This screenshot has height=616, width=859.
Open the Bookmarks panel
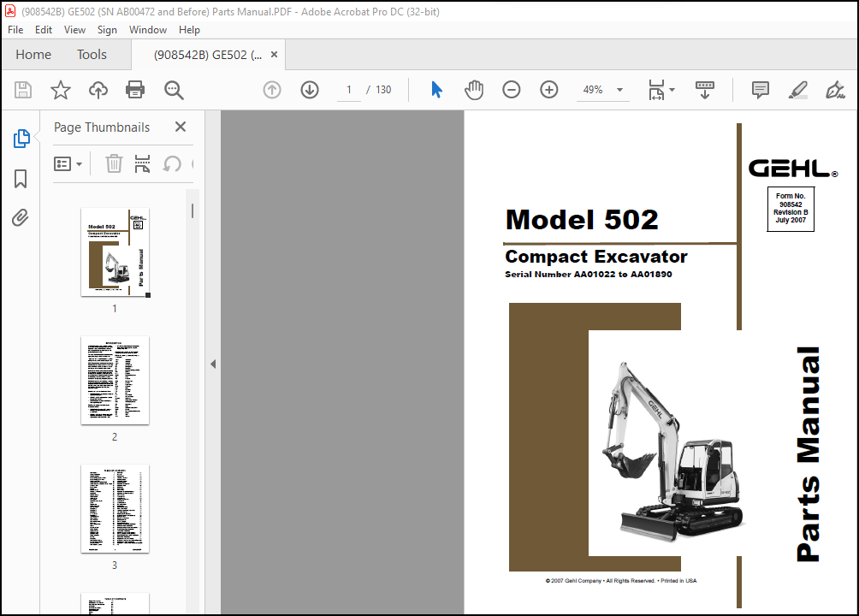tap(21, 179)
